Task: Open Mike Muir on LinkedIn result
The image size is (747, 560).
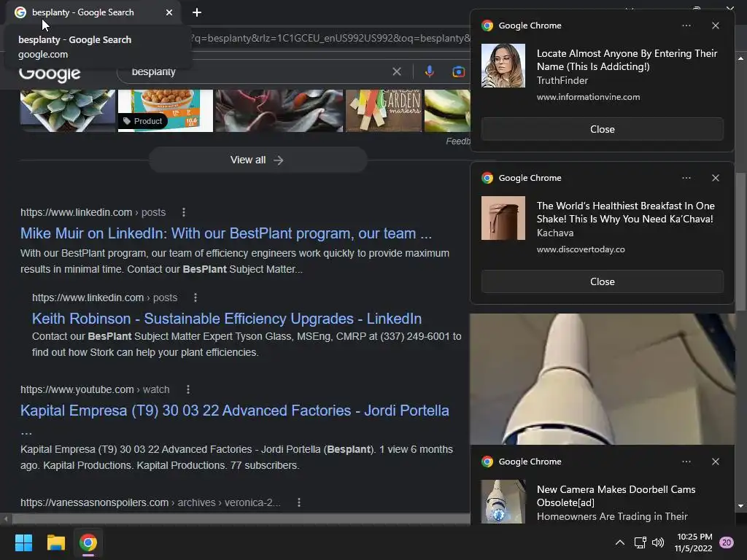Action: click(226, 233)
